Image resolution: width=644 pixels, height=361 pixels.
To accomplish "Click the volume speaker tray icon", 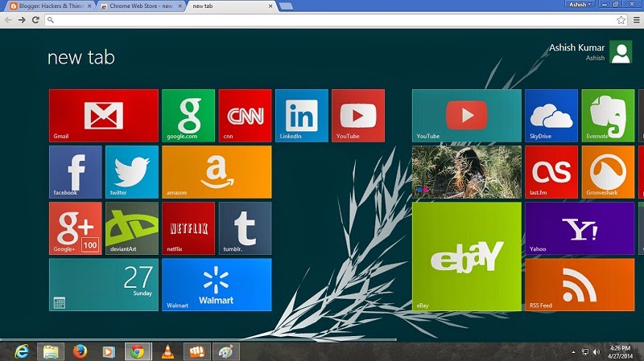I will tap(597, 352).
